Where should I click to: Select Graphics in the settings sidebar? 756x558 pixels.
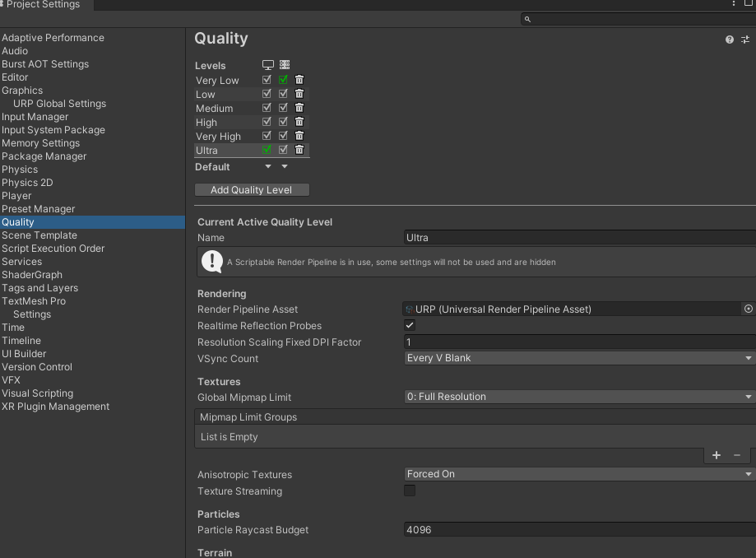click(22, 90)
